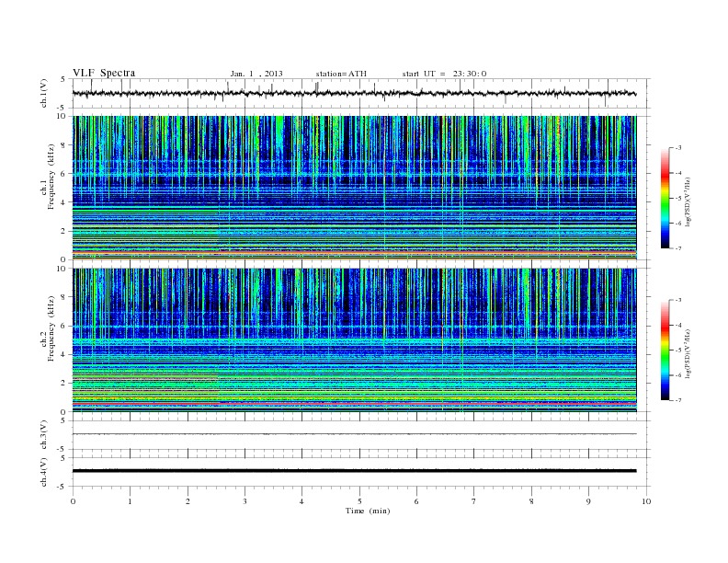Click the thick ch.4 voltage trace

[x=354, y=471]
